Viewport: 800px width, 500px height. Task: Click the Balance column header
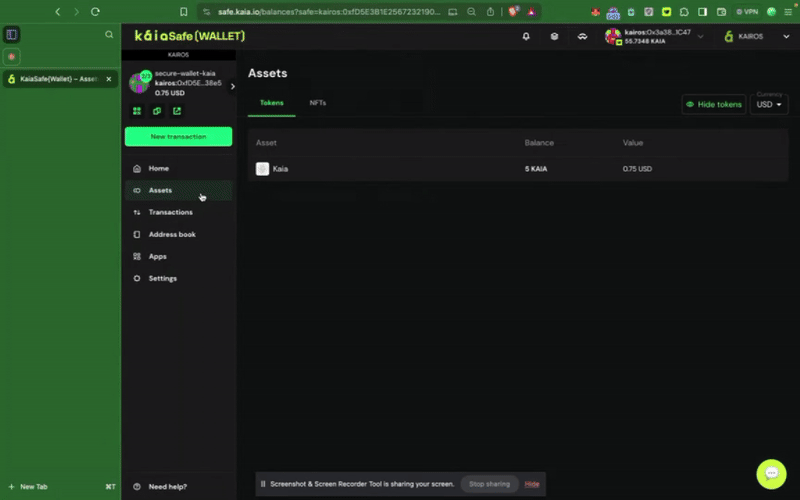click(x=539, y=143)
